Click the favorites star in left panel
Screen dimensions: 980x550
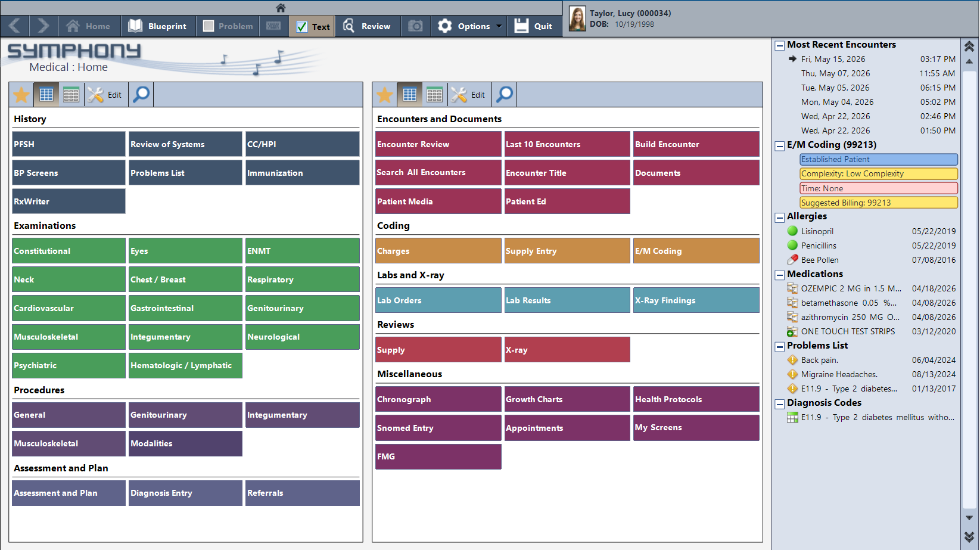(21, 95)
